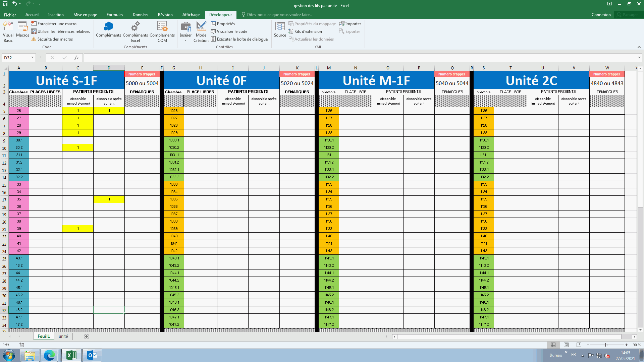Open the Formules ribbon tab
Image resolution: width=644 pixels, height=362 pixels.
tap(115, 15)
